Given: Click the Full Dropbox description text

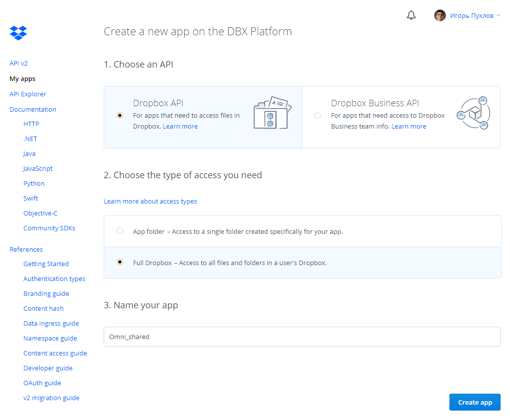Looking at the screenshot, I should pos(230,263).
